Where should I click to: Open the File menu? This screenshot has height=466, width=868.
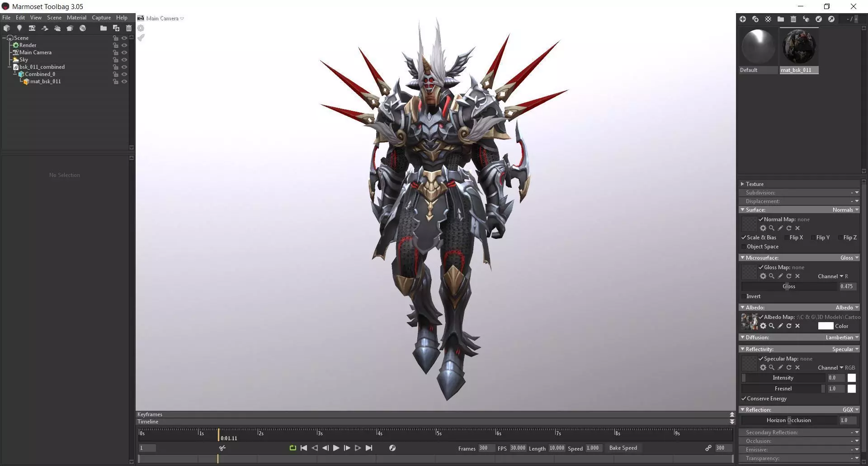[x=6, y=18]
